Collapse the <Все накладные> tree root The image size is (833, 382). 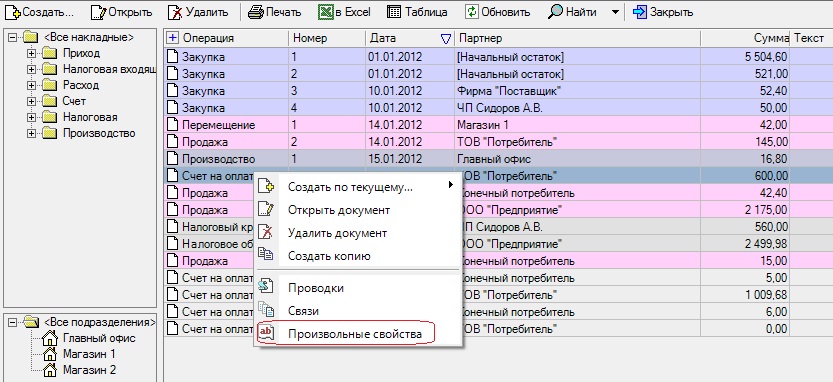[13, 37]
